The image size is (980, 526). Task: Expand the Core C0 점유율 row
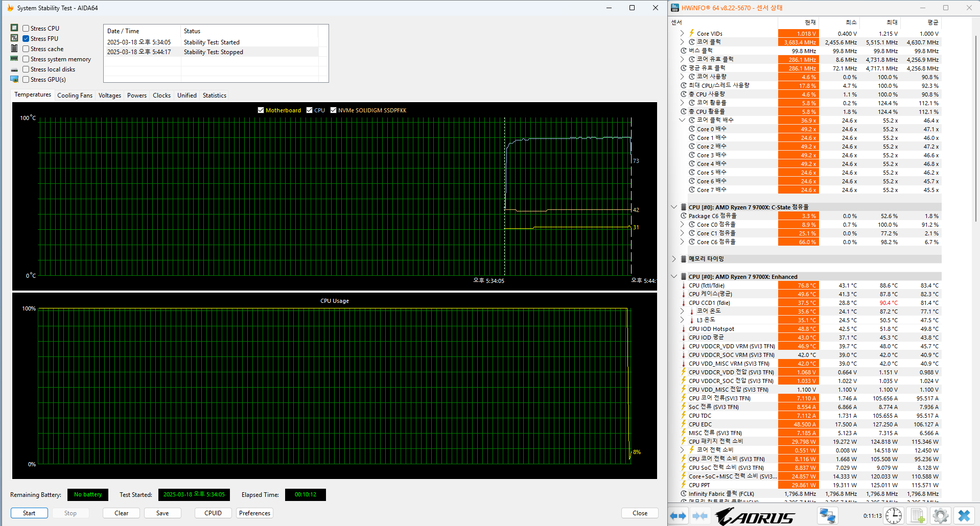[682, 224]
